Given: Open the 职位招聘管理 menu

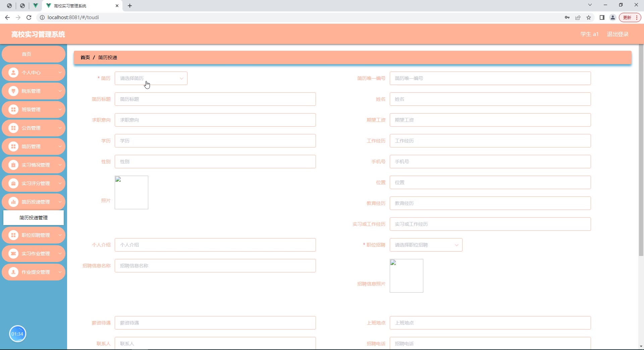Looking at the screenshot, I should point(34,235).
